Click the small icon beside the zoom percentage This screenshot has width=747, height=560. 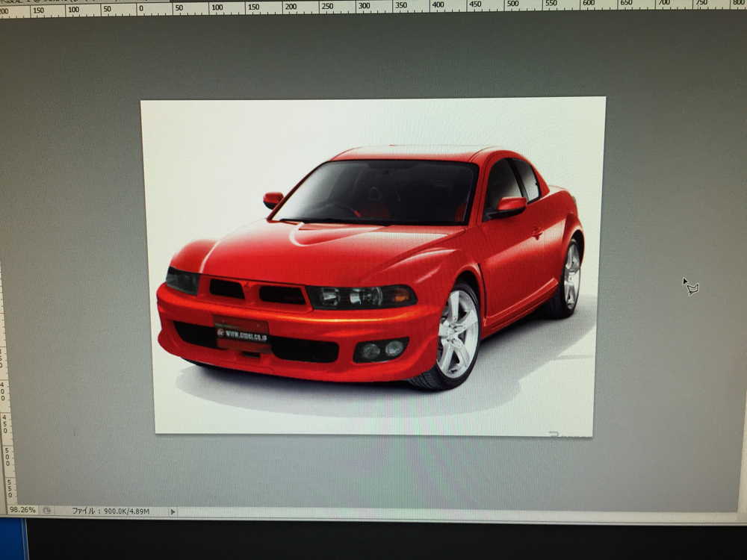tap(47, 511)
